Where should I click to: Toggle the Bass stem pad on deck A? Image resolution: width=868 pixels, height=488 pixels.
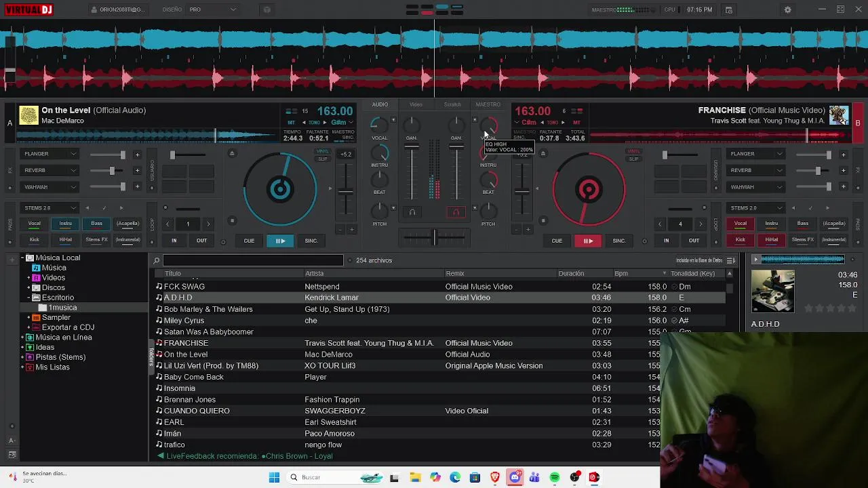click(96, 224)
